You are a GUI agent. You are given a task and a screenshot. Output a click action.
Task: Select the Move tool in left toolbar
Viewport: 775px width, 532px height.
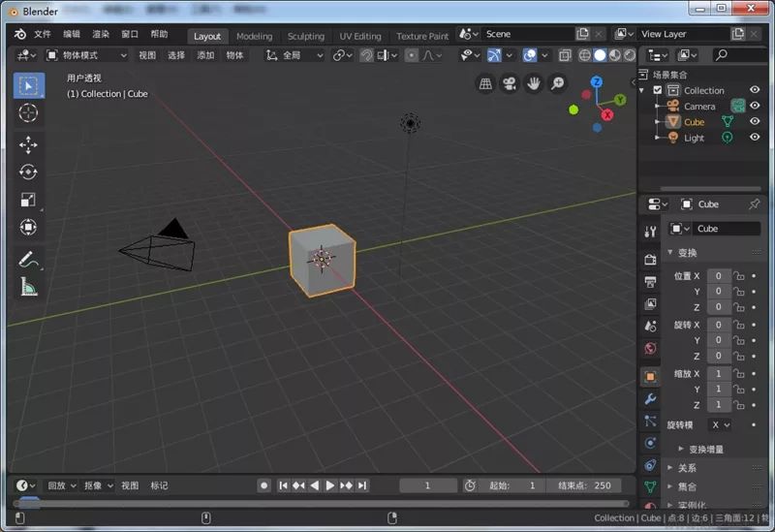point(28,144)
